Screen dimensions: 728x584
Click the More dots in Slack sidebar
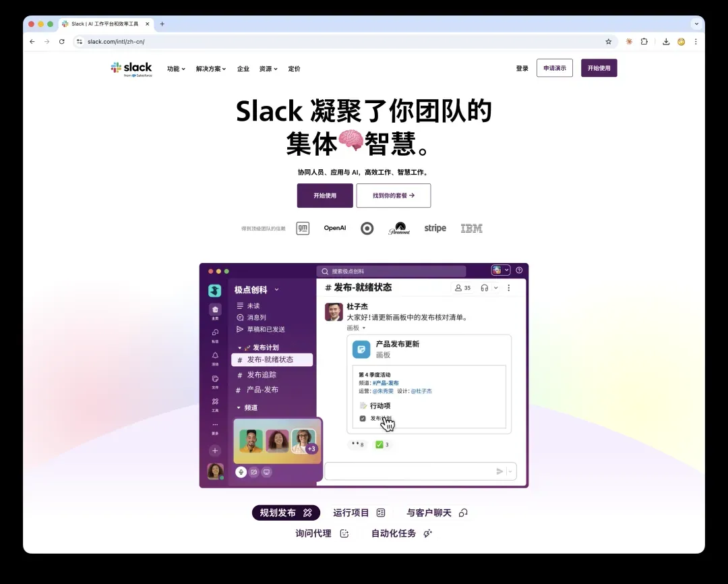click(215, 424)
